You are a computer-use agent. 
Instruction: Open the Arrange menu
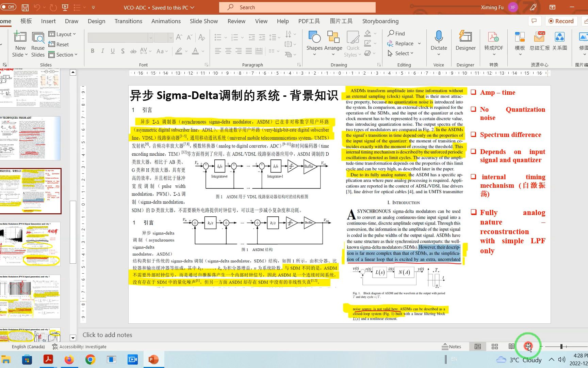[333, 44]
